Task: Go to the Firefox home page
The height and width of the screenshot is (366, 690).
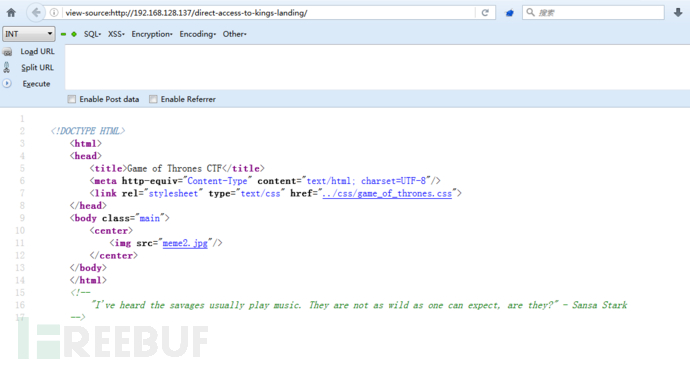Action: 11,13
